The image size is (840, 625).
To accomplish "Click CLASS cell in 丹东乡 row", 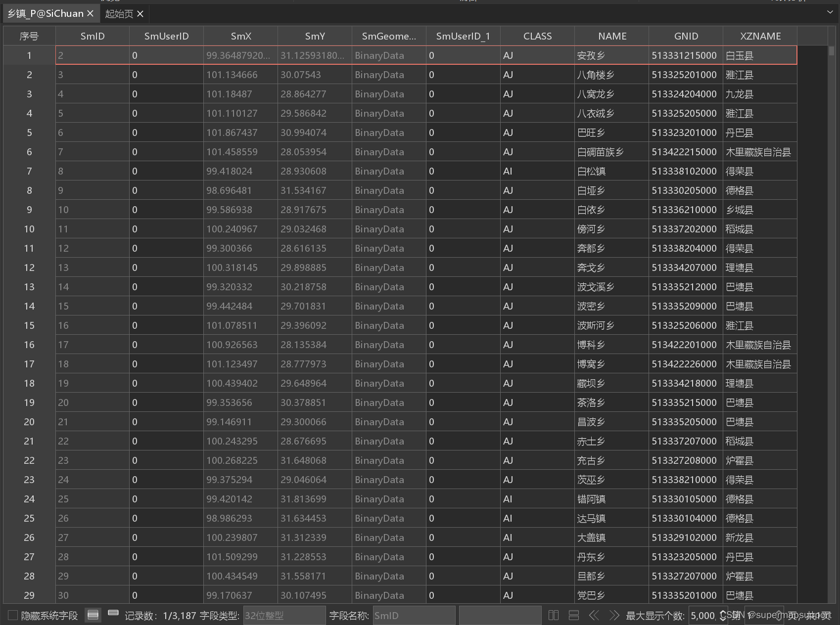I will tap(537, 557).
